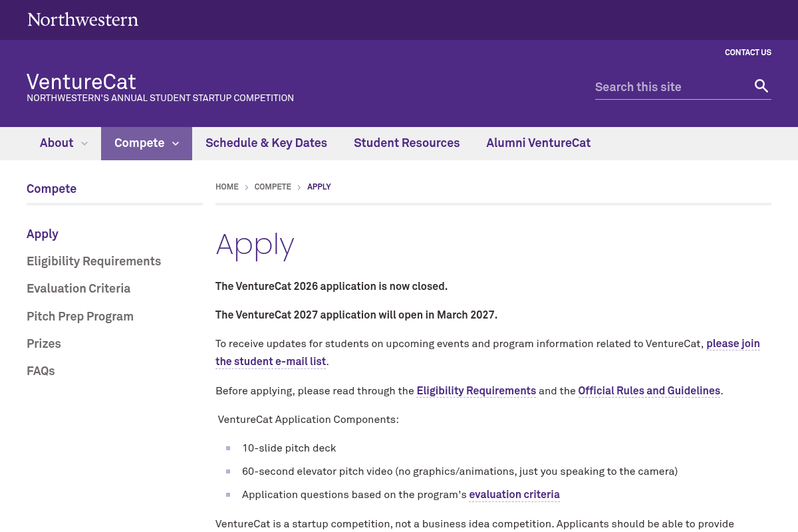Click the Compete breadcrumb
This screenshot has height=532, width=798.
click(273, 187)
